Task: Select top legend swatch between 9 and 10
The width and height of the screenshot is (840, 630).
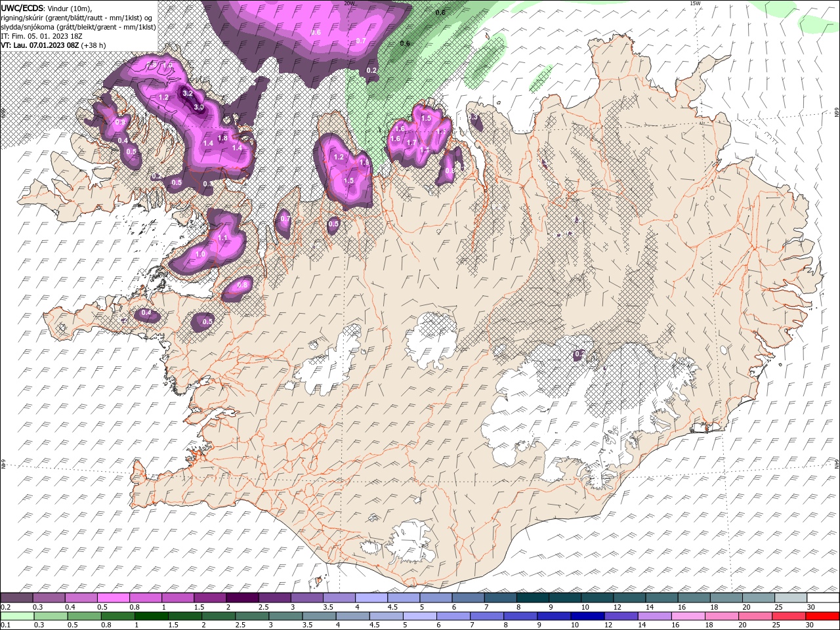Action: pyautogui.click(x=565, y=597)
